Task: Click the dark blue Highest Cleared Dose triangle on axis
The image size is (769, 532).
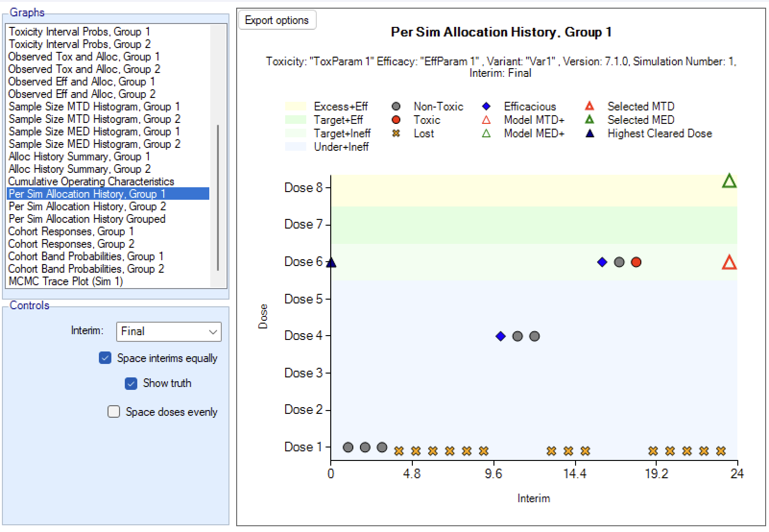Action: [x=331, y=263]
